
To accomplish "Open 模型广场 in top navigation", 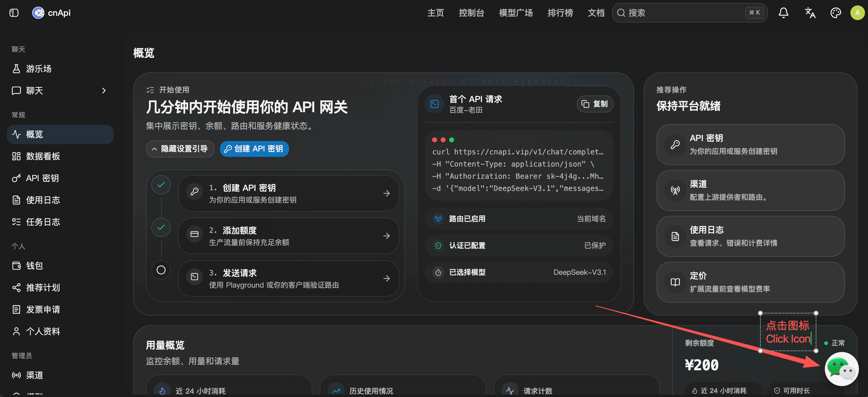I will (515, 13).
